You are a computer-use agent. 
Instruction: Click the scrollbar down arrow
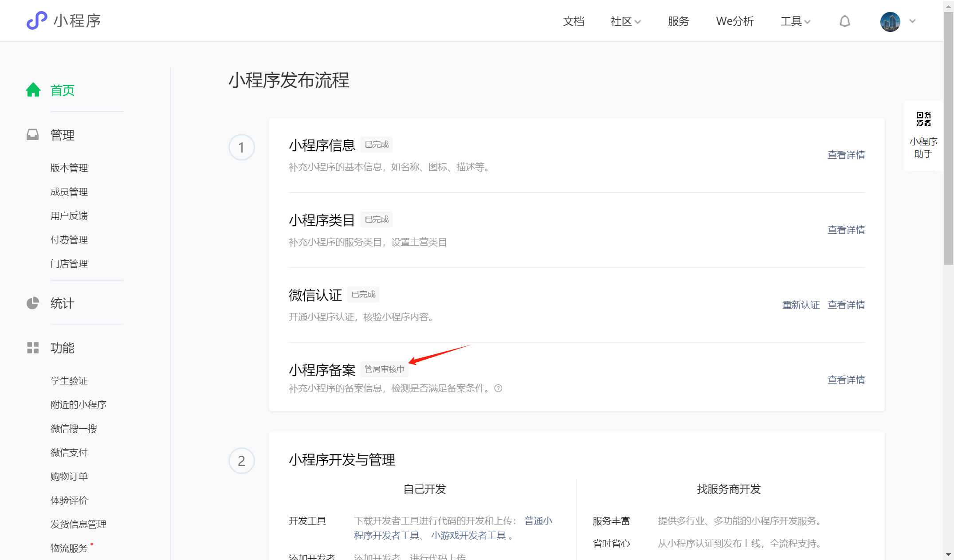click(x=948, y=554)
